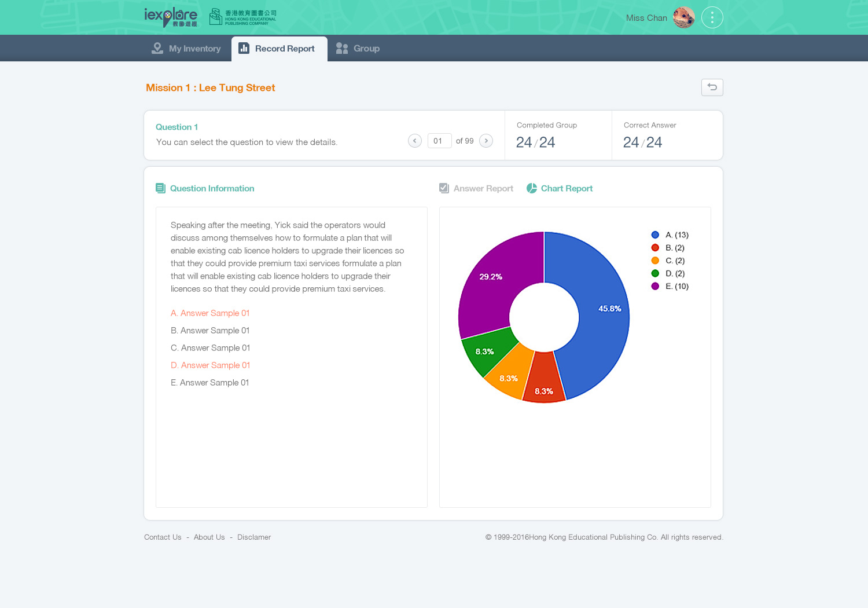Go to the previous question arrow
The width and height of the screenshot is (868, 608).
tap(414, 141)
